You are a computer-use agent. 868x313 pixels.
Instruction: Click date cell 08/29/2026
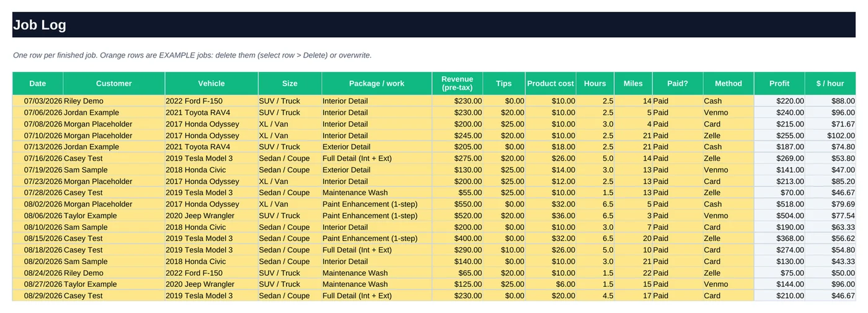point(38,296)
